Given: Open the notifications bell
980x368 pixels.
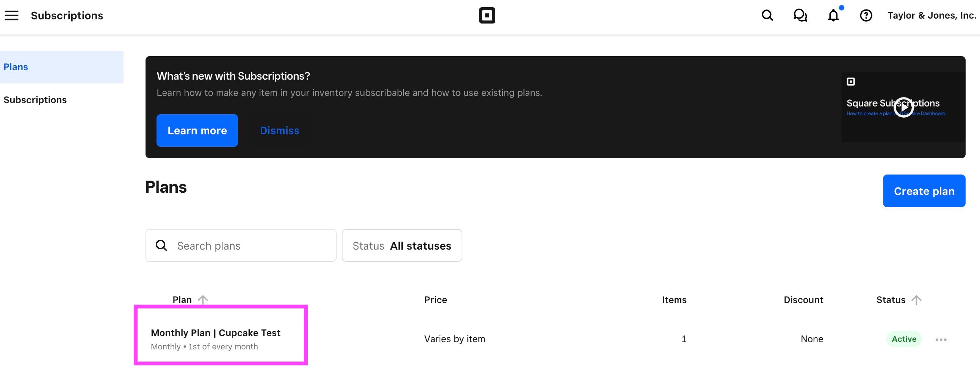Looking at the screenshot, I should (x=833, y=16).
